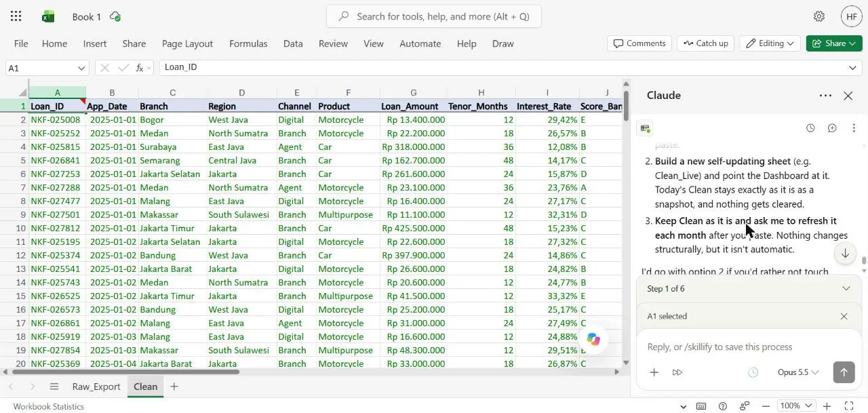
Task: Click the Excel logo icon
Action: click(x=48, y=16)
